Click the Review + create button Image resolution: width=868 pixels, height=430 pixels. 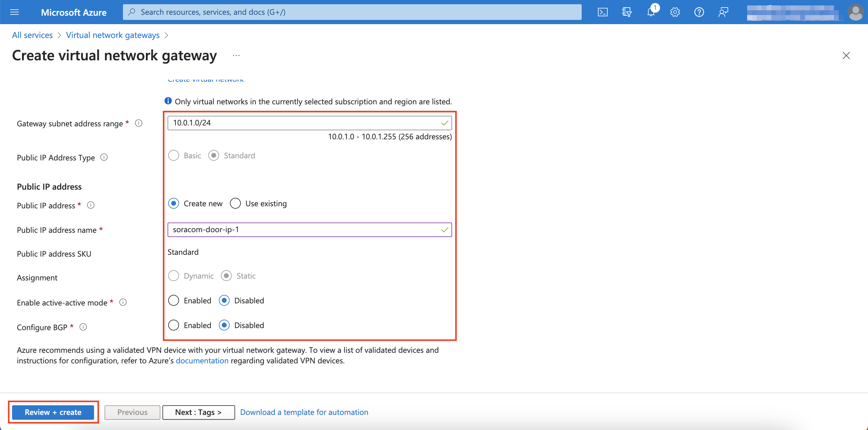point(53,412)
